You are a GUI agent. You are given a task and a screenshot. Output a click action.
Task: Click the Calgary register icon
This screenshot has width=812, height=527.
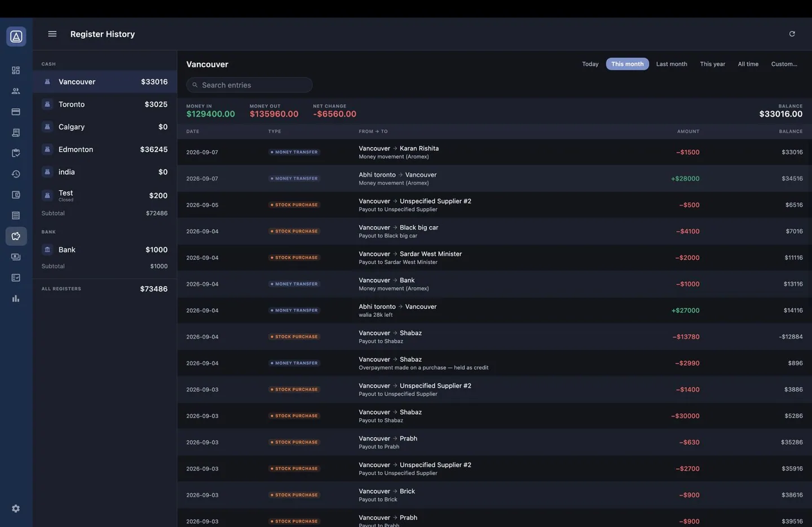[x=47, y=127]
